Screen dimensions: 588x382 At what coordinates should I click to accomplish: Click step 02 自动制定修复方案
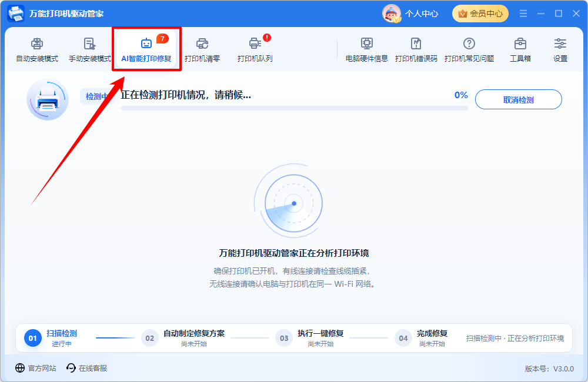pos(183,338)
